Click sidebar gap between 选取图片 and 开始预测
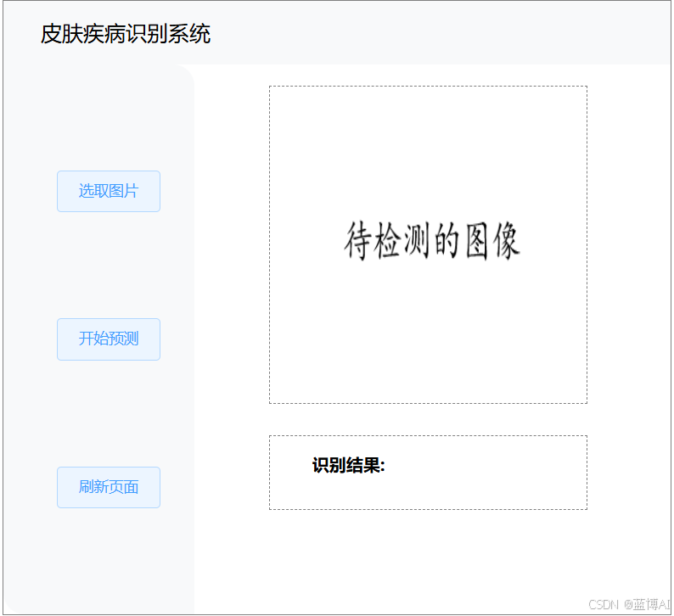Viewport: 674px width, 616px height. point(109,265)
